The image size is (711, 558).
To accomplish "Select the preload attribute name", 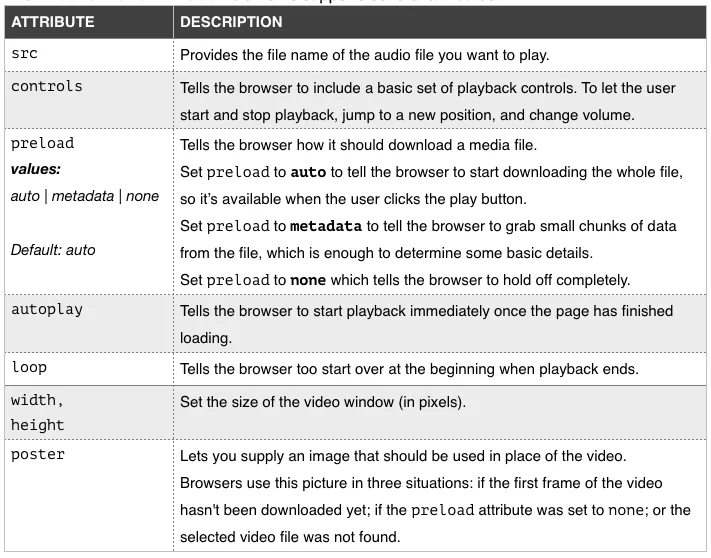I will [x=43, y=144].
